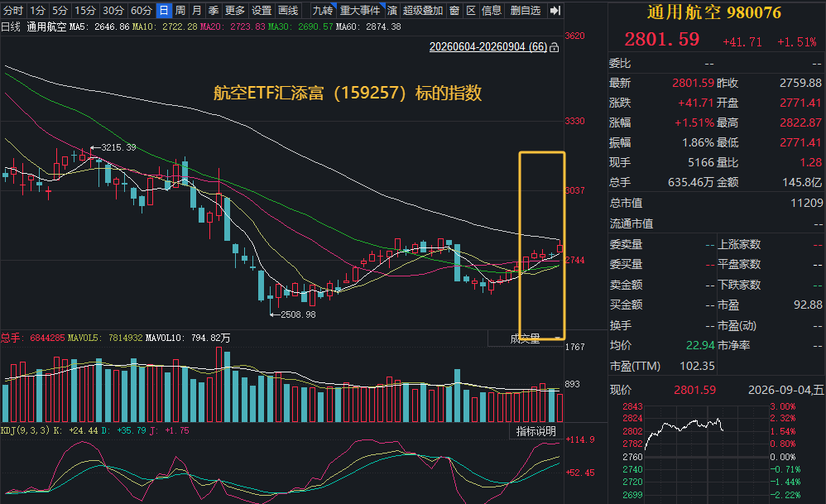Open 设置 chart settings
Image resolution: width=826 pixels, height=504 pixels.
pyautogui.click(x=262, y=11)
